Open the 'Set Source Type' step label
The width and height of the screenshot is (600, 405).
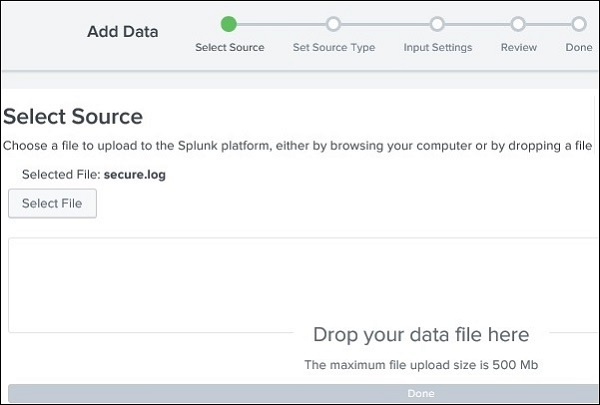coord(333,47)
